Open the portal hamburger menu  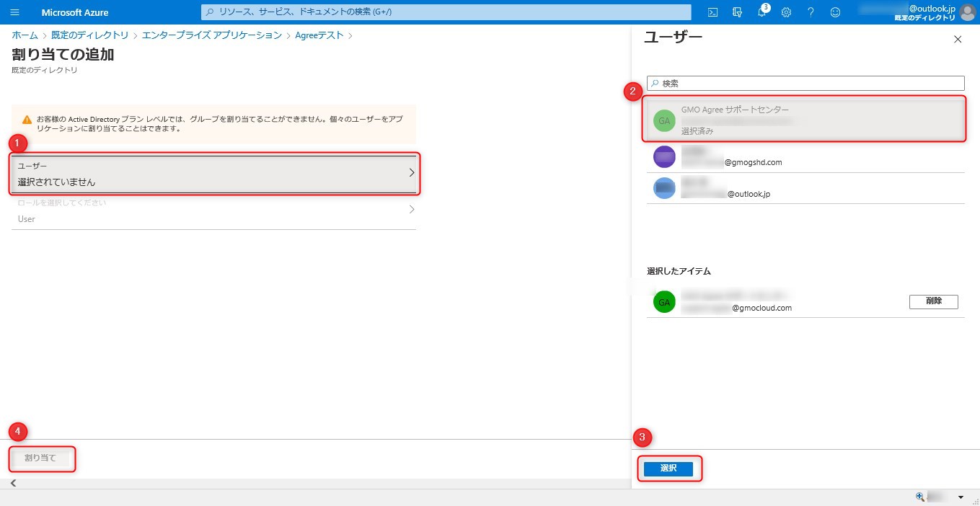tap(15, 12)
